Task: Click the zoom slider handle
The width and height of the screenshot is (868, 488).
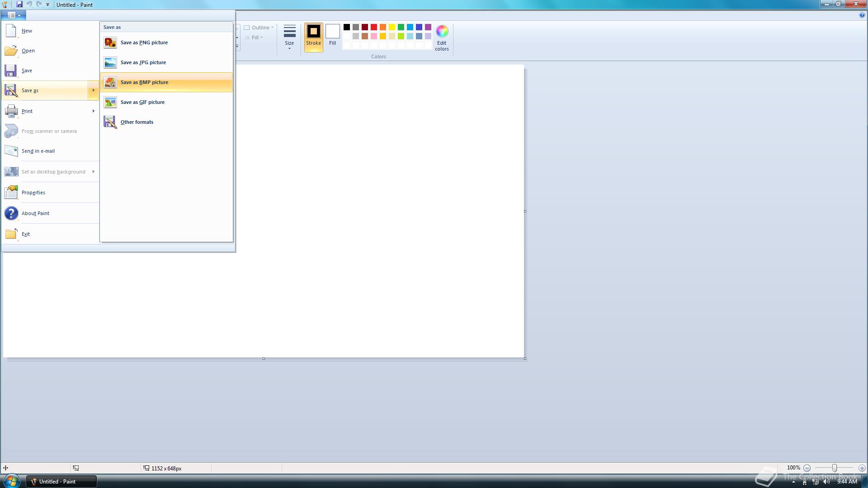Action: (835, 468)
